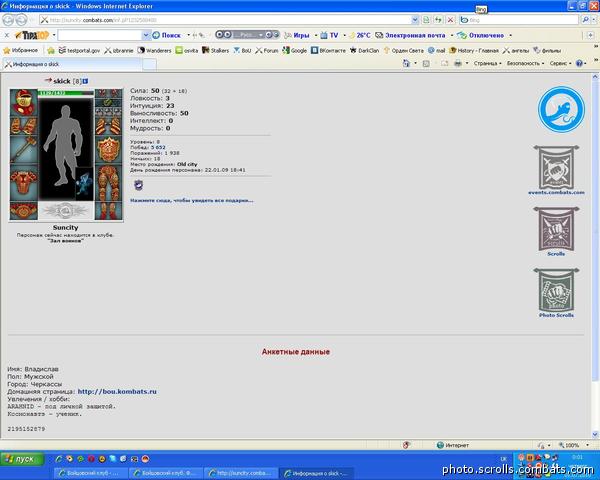
Task: Open the Help question mark icon
Action: click(x=579, y=64)
